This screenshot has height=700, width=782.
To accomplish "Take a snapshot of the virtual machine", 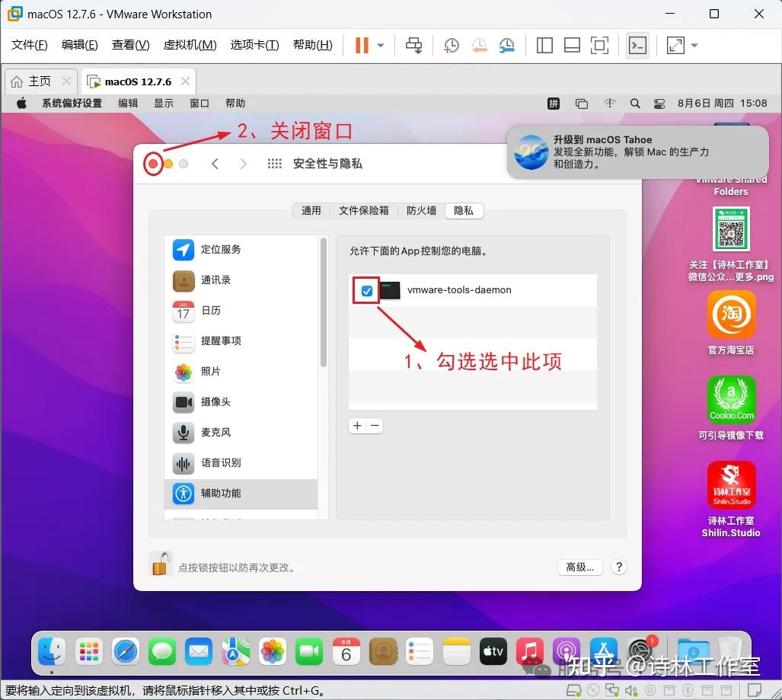I will point(451,46).
